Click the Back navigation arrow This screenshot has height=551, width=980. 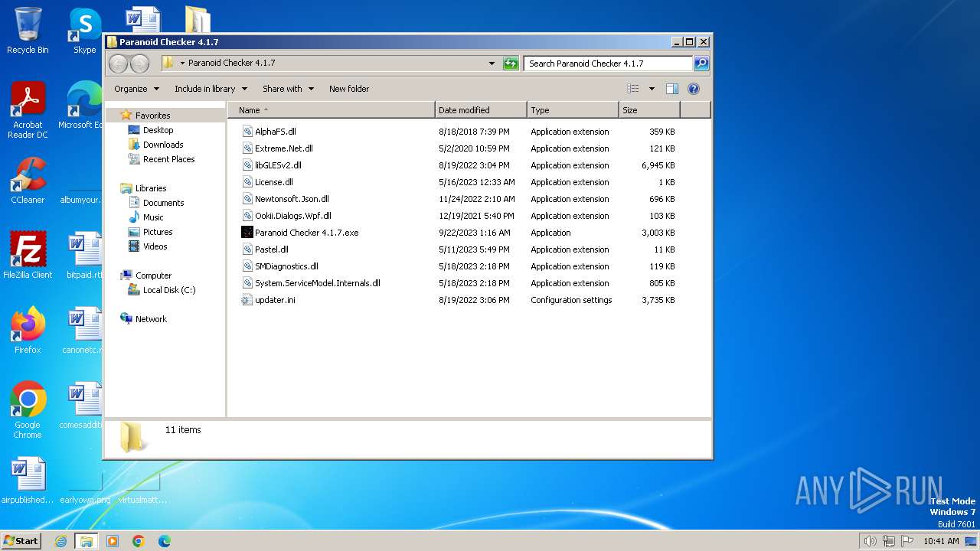[119, 64]
